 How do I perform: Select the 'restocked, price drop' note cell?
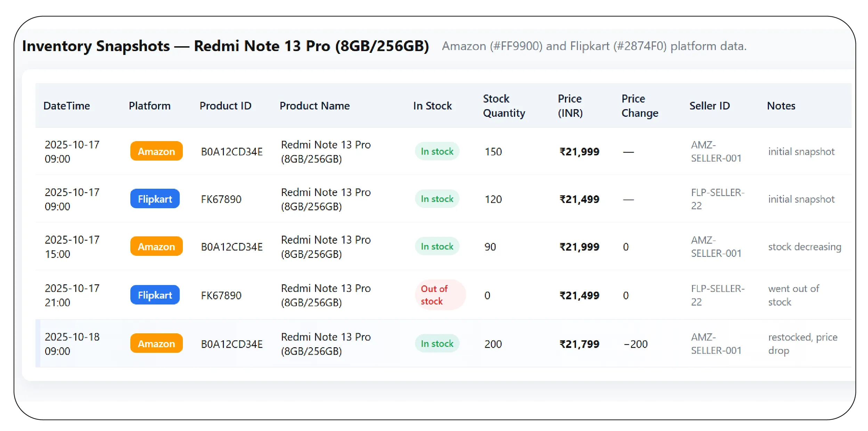point(802,343)
